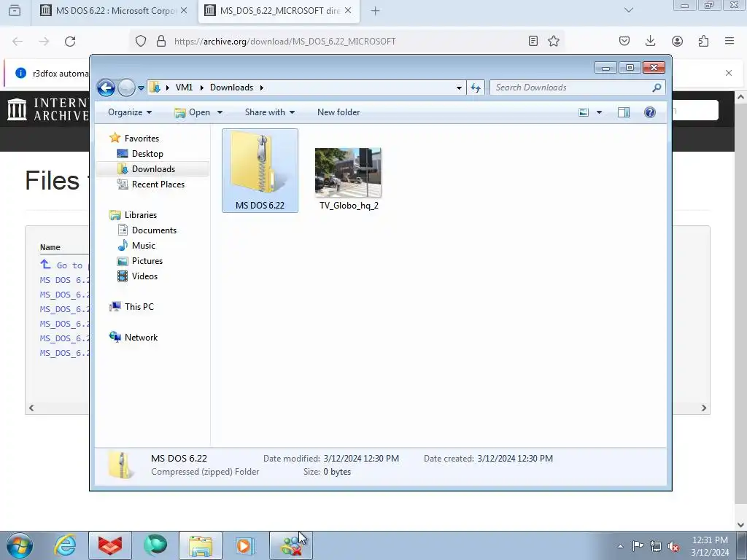Expand address bar previous locations dropdown
Screen dimensions: 747x560
point(459,87)
